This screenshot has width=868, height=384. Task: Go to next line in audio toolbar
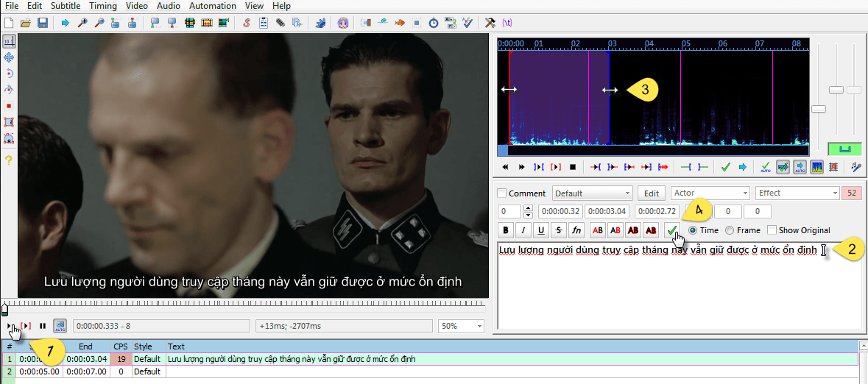click(x=522, y=166)
